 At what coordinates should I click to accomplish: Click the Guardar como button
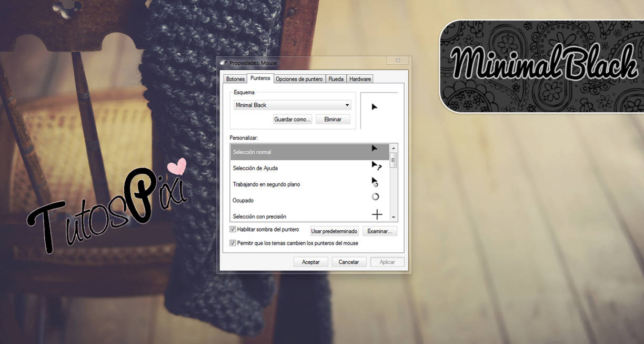click(292, 119)
